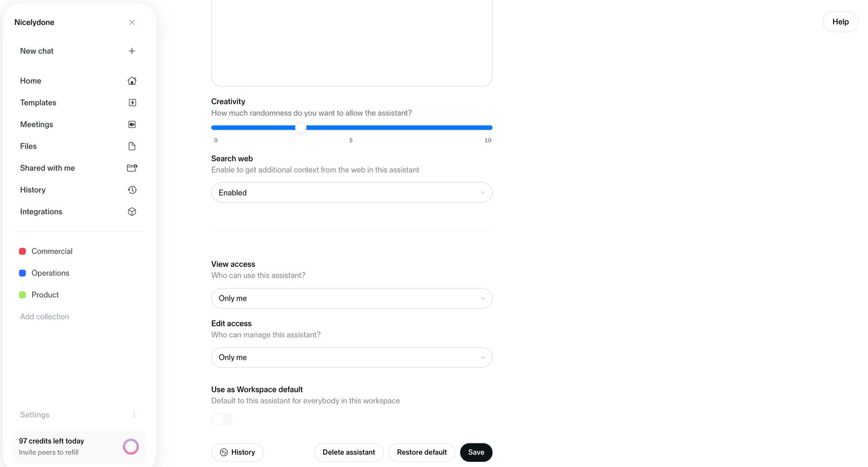Screen dimensions: 868x467
Task: Click the Files document icon
Action: [x=132, y=146]
